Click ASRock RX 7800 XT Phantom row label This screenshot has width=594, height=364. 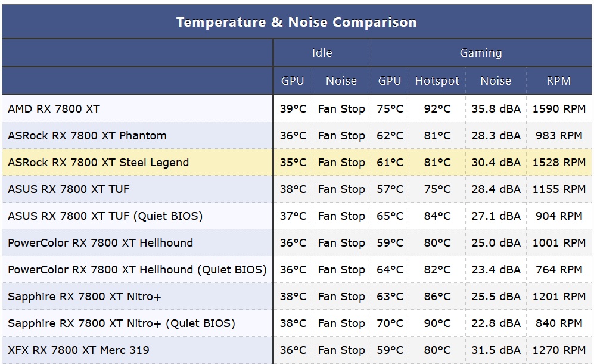87,136
